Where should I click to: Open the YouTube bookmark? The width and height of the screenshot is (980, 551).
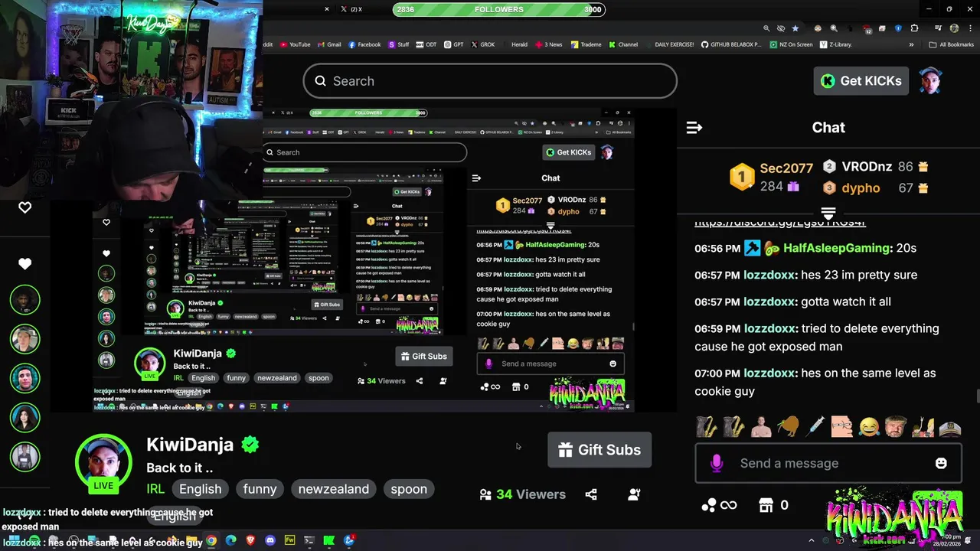(x=296, y=44)
